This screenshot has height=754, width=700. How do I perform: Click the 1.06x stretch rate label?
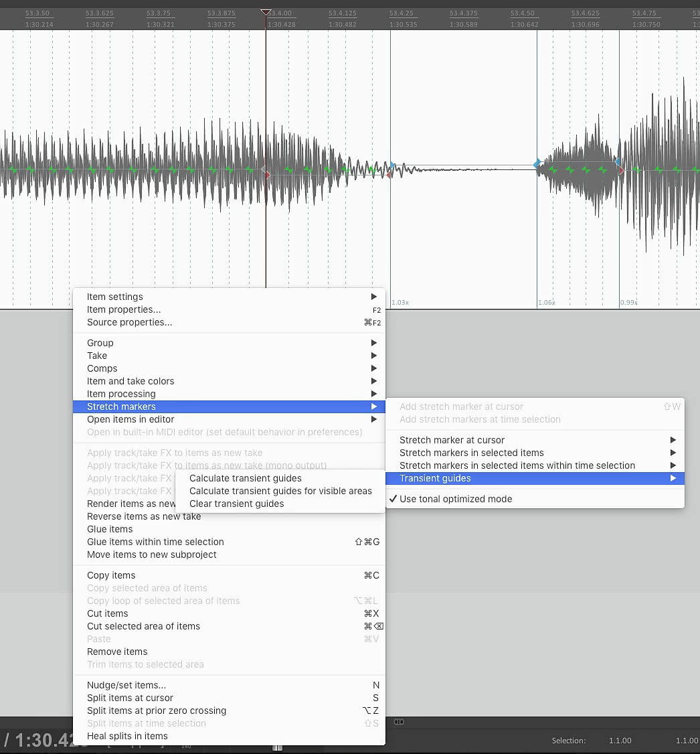click(x=547, y=303)
